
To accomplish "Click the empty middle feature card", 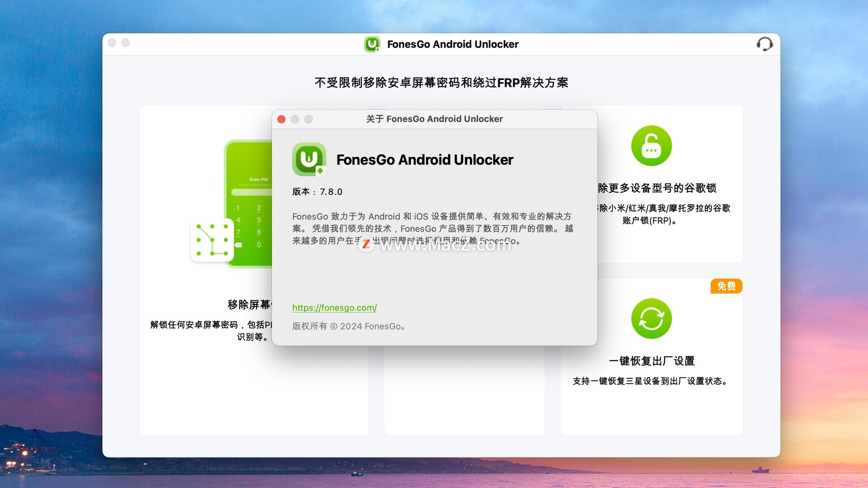I will [x=464, y=390].
